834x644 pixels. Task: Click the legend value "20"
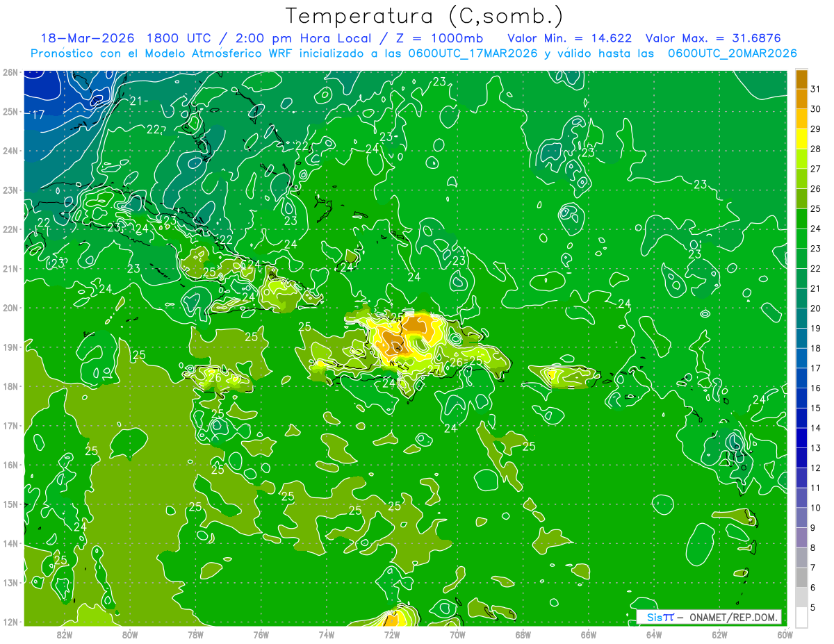(x=816, y=308)
